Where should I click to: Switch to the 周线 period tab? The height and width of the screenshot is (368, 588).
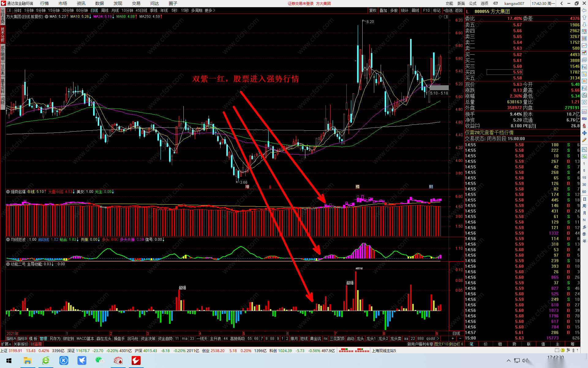(105, 10)
